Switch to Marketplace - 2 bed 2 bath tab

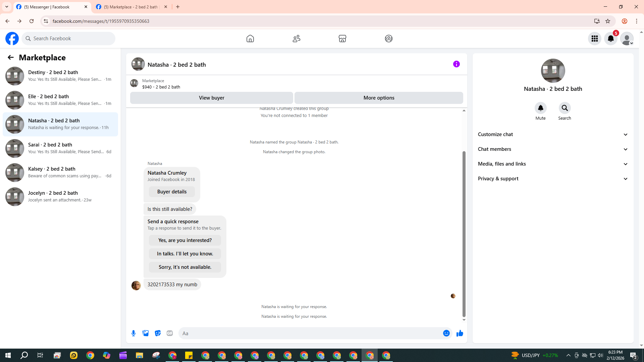132,7
